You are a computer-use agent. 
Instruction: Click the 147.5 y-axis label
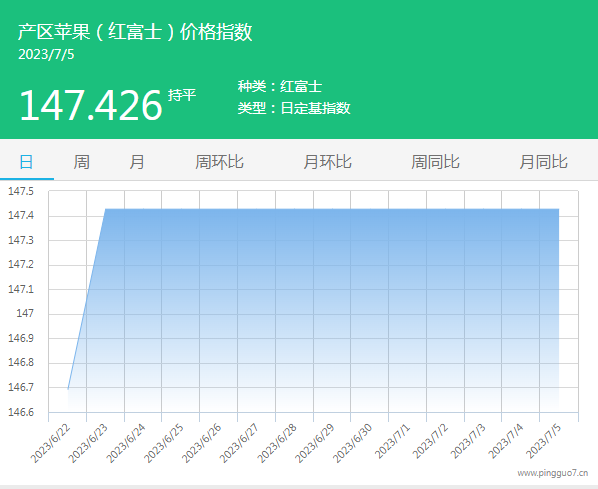click(21, 191)
